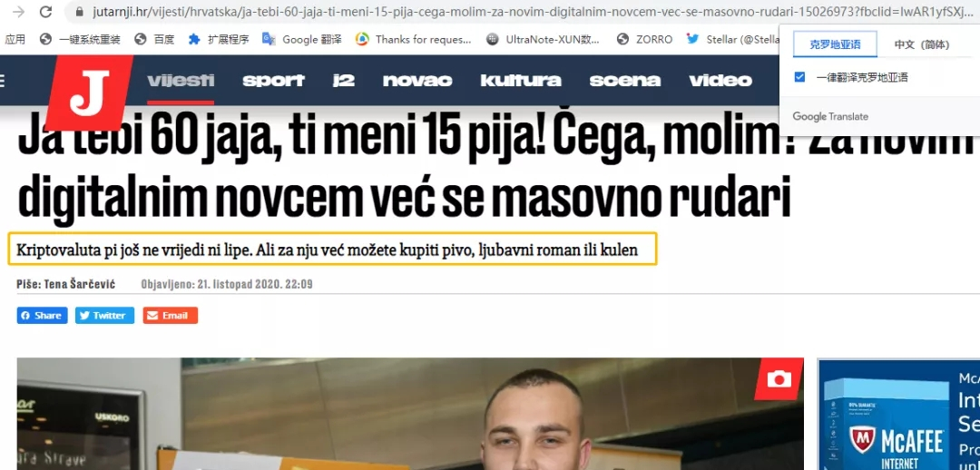Open the 百度 bookmark
The width and height of the screenshot is (980, 470).
click(154, 39)
